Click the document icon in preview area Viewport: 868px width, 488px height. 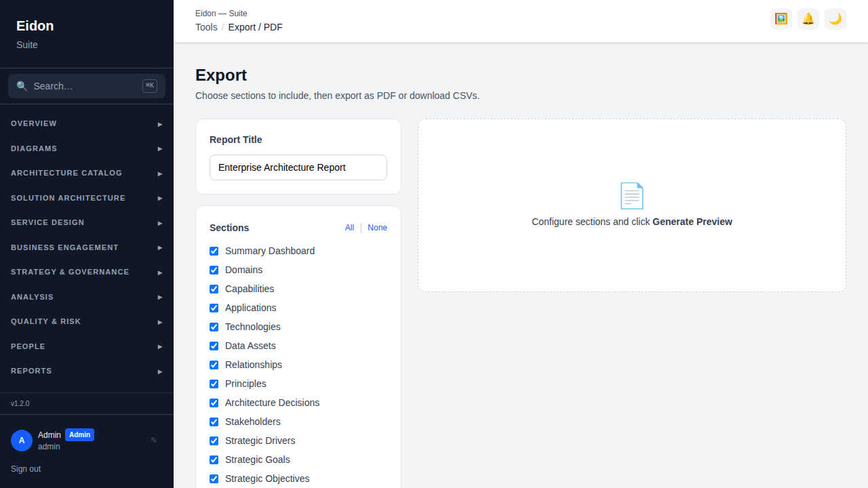[x=632, y=196]
